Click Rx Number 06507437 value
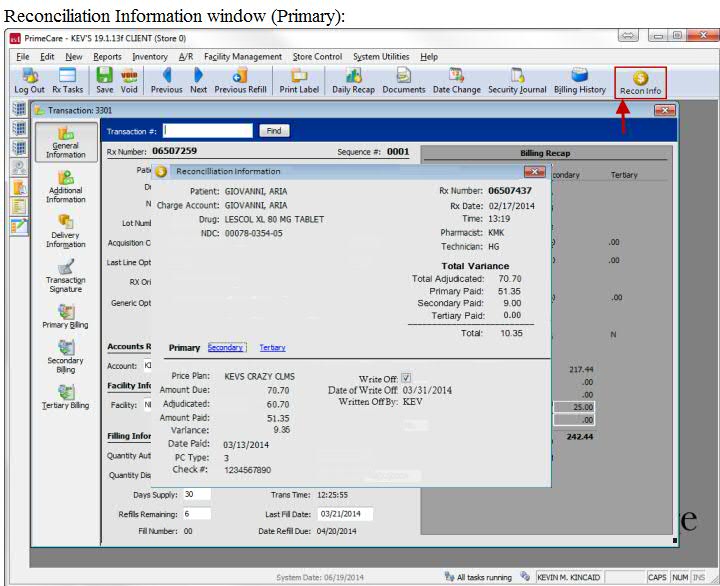Image resolution: width=720 pixels, height=586 pixels. 510,191
